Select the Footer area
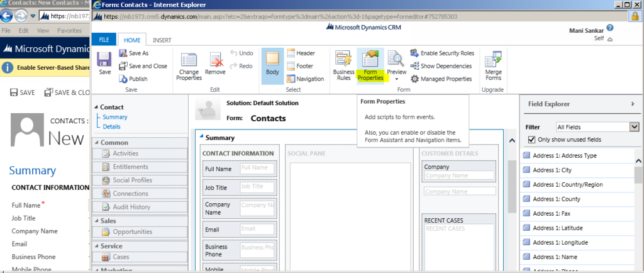644x273 pixels. click(x=300, y=65)
